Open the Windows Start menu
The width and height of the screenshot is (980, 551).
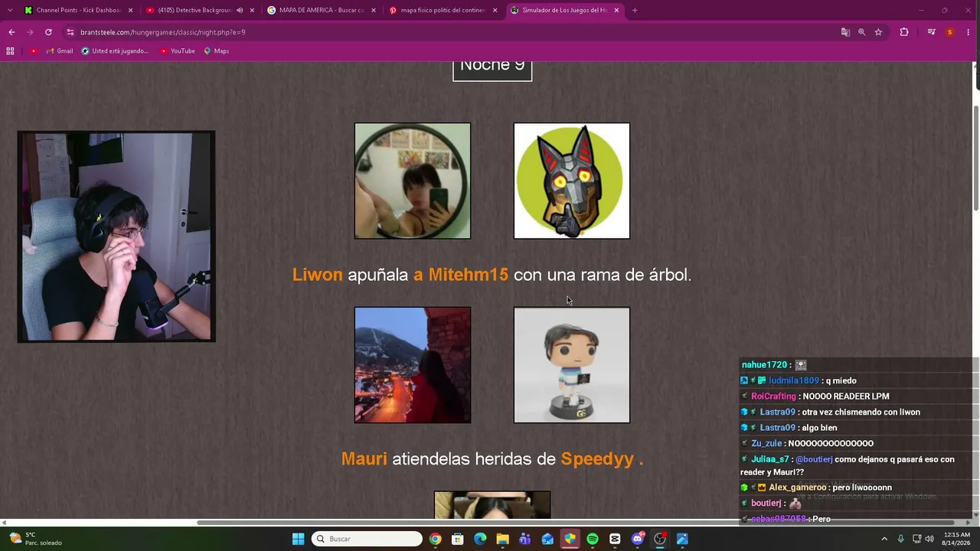[298, 539]
